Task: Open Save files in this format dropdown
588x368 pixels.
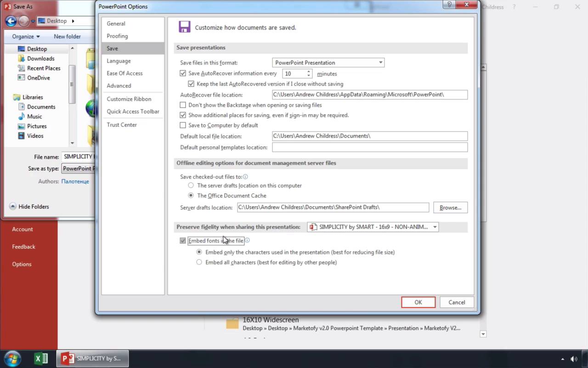Action: click(328, 63)
